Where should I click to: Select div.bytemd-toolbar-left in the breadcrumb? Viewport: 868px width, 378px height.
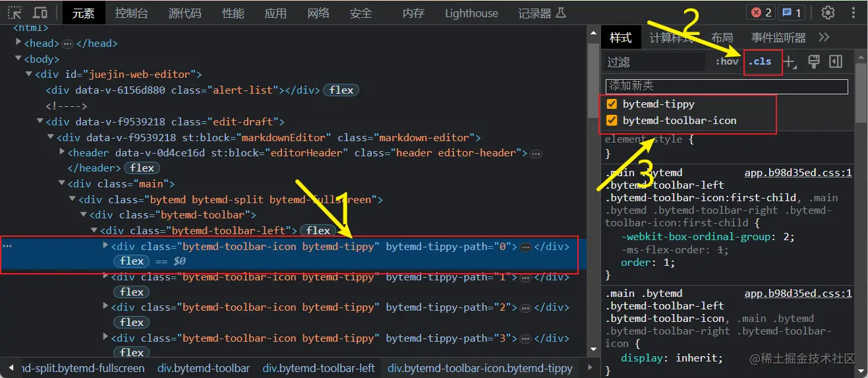318,368
